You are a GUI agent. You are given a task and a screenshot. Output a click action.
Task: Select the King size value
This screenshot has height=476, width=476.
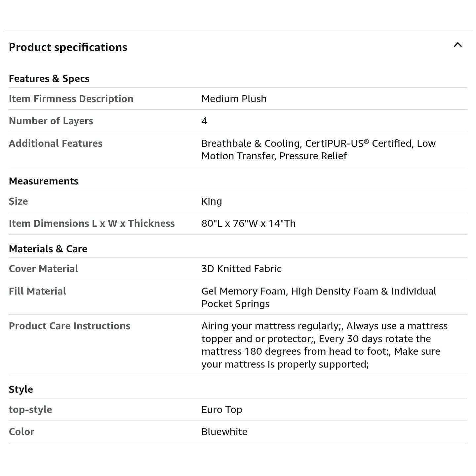point(212,201)
